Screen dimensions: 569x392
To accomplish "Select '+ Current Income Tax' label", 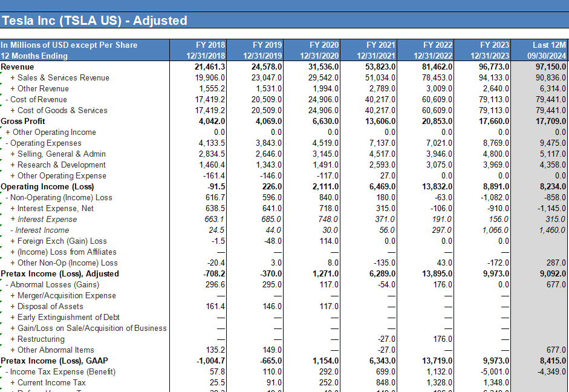I will (48, 382).
